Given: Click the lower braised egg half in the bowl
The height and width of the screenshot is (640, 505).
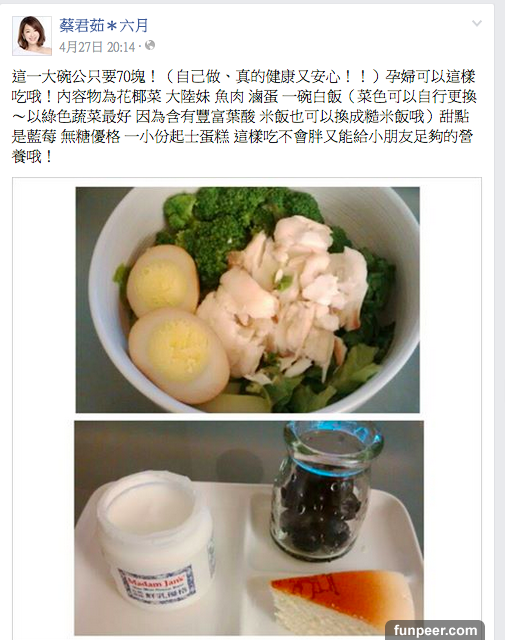Looking at the screenshot, I should tap(178, 354).
